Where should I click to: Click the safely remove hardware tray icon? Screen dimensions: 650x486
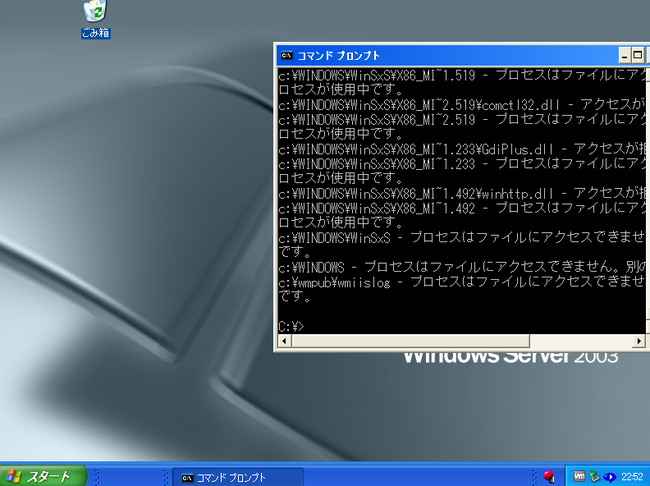tap(594, 477)
